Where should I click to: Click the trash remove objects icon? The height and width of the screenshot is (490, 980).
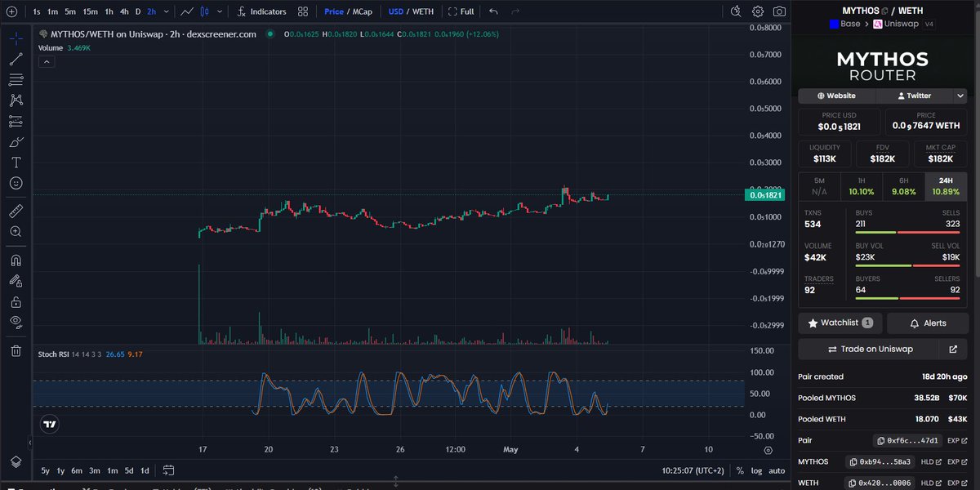(16, 351)
